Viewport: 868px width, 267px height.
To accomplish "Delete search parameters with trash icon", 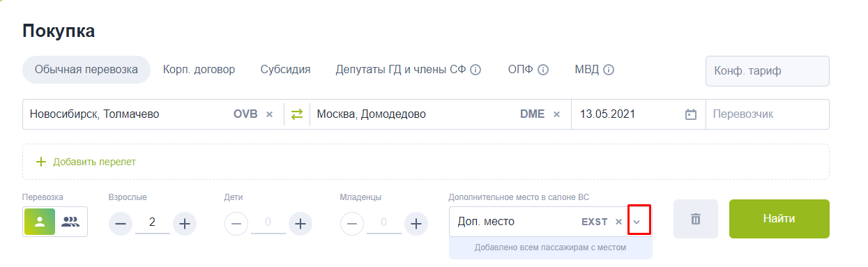I will pyautogui.click(x=696, y=219).
